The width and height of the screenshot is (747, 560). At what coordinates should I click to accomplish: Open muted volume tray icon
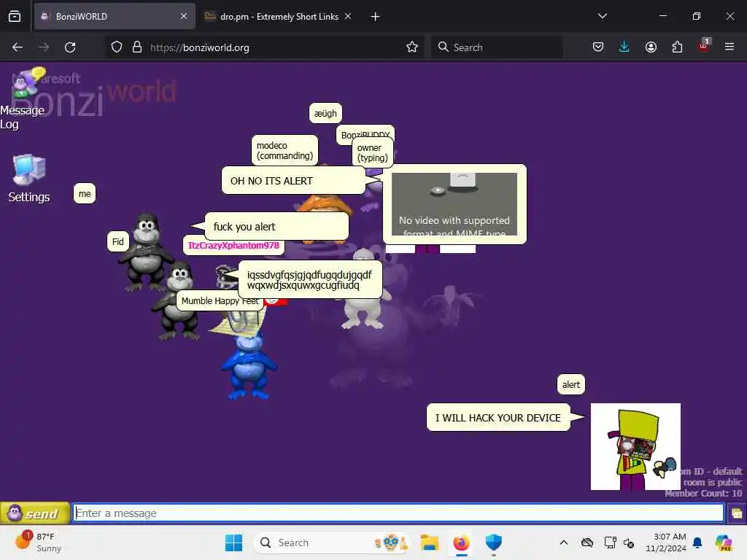coord(628,542)
